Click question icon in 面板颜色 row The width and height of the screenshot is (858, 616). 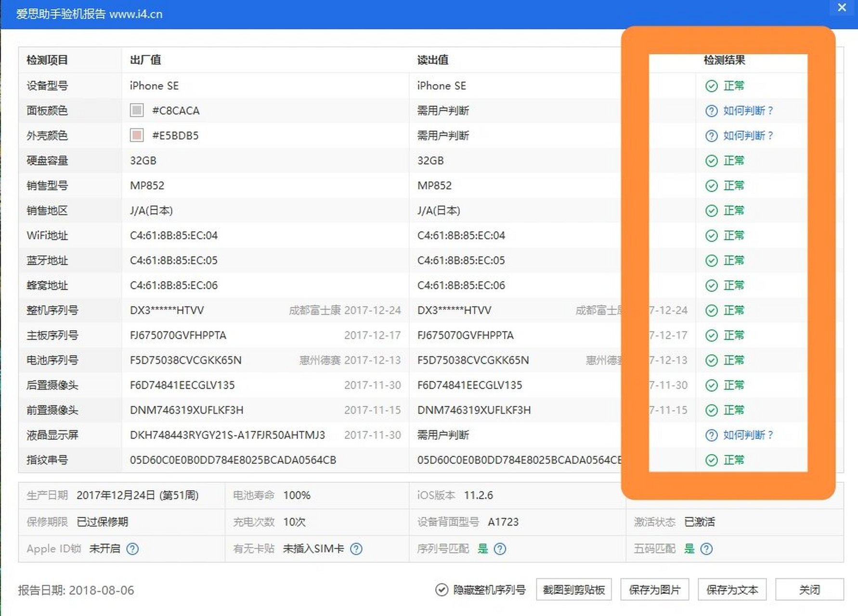(x=711, y=111)
